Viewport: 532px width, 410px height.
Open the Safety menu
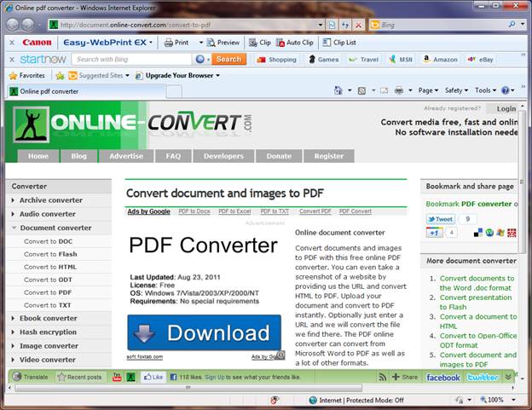[x=456, y=90]
